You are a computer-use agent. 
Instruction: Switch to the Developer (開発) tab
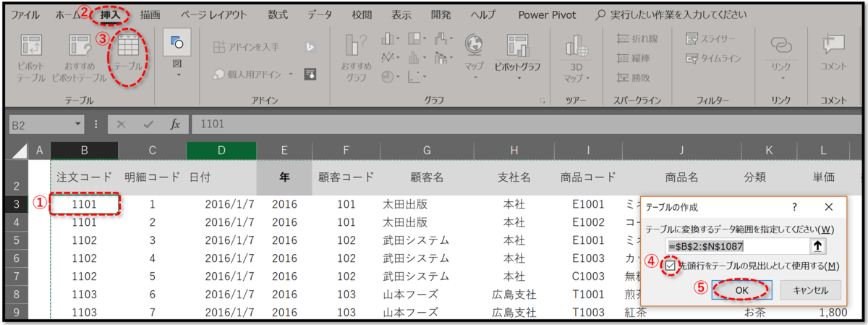pyautogui.click(x=441, y=14)
